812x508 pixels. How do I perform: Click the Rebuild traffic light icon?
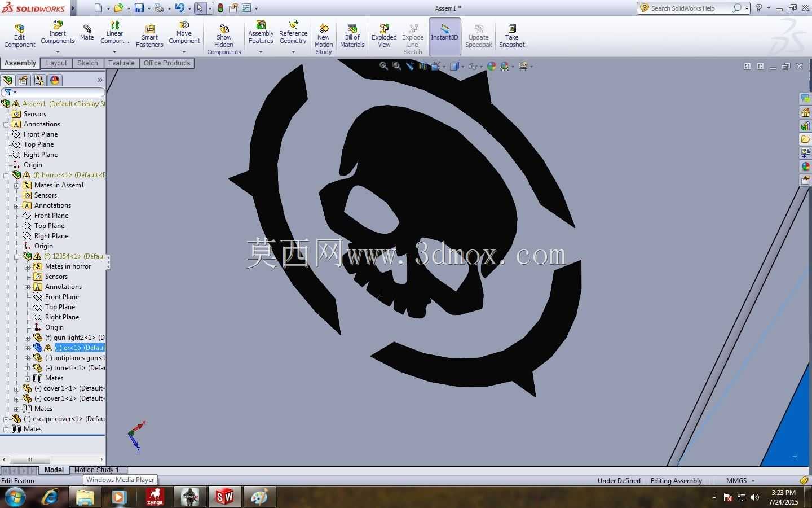tap(220, 8)
